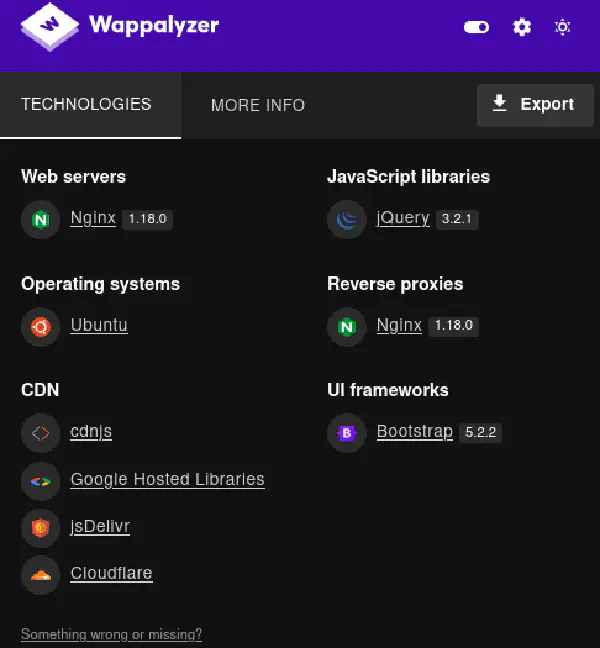Click the Wappalyzer logo icon
600x648 pixels.
click(x=50, y=27)
